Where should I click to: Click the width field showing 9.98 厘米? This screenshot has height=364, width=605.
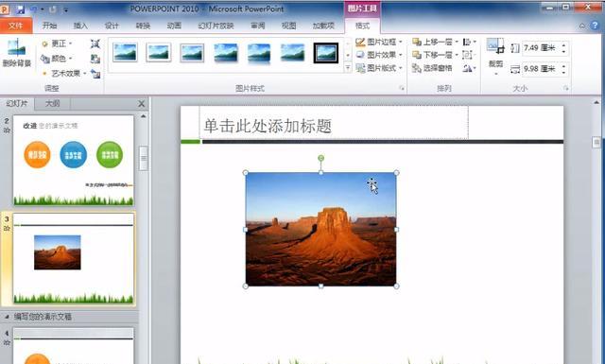point(540,69)
